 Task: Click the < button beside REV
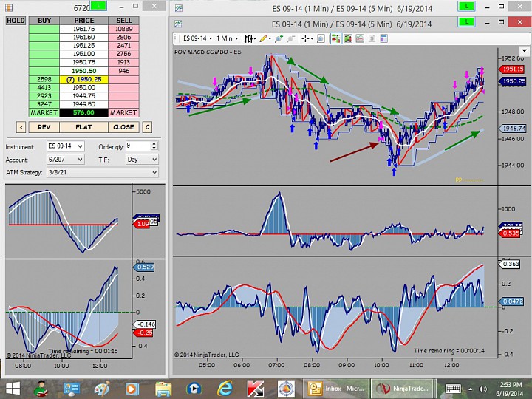21,127
